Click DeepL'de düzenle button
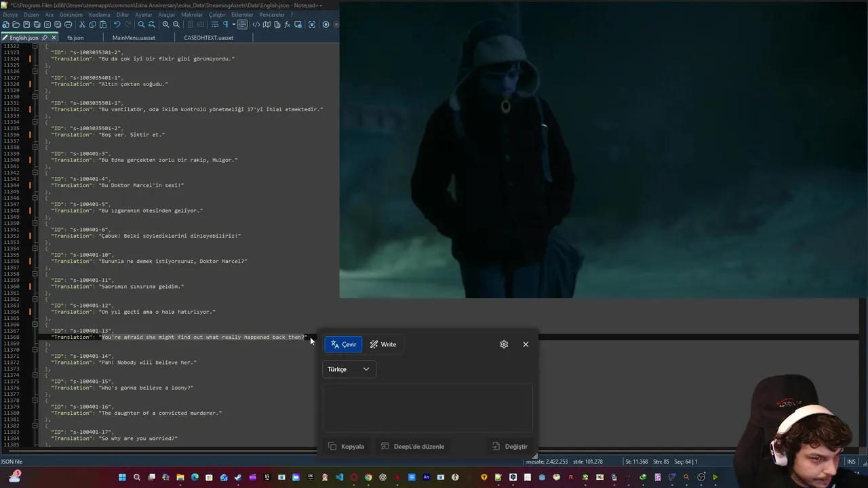The height and width of the screenshot is (488, 868). 413,447
